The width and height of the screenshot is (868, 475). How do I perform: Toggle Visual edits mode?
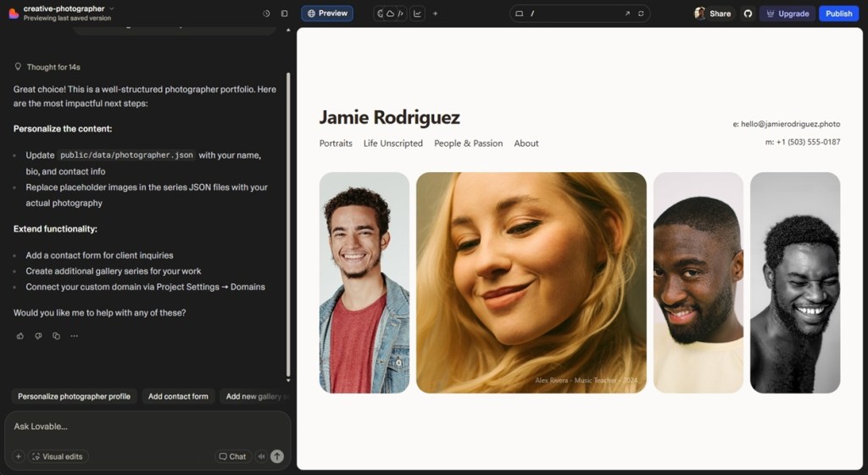coord(58,456)
